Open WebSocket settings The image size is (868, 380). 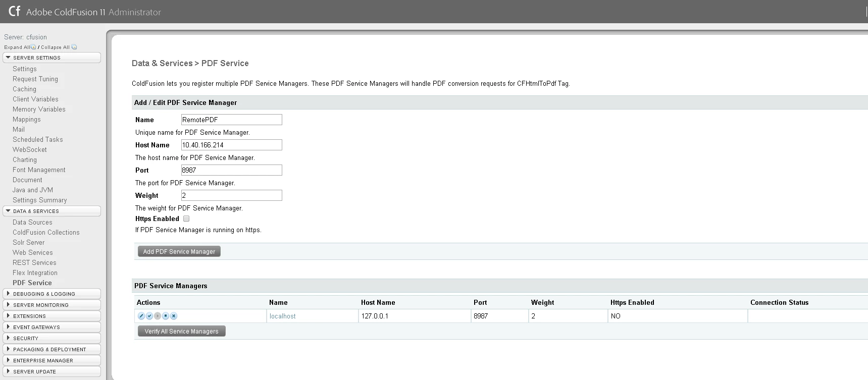tap(30, 149)
